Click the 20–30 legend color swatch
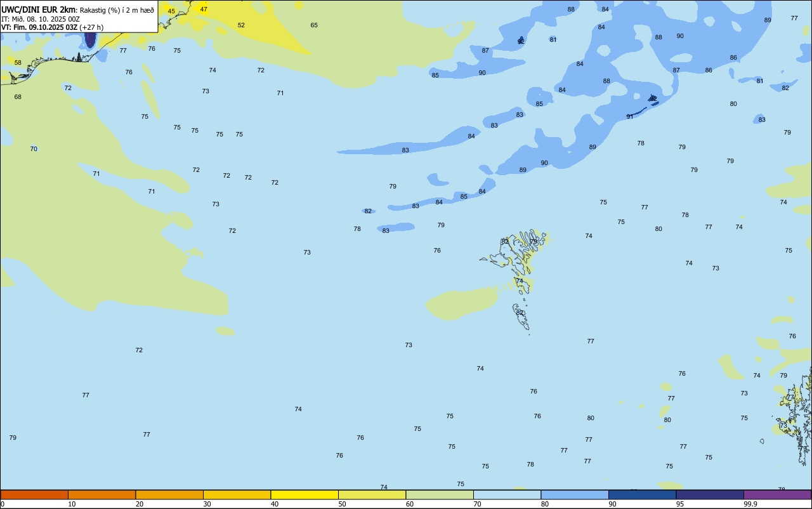812x509 pixels. coord(169,494)
